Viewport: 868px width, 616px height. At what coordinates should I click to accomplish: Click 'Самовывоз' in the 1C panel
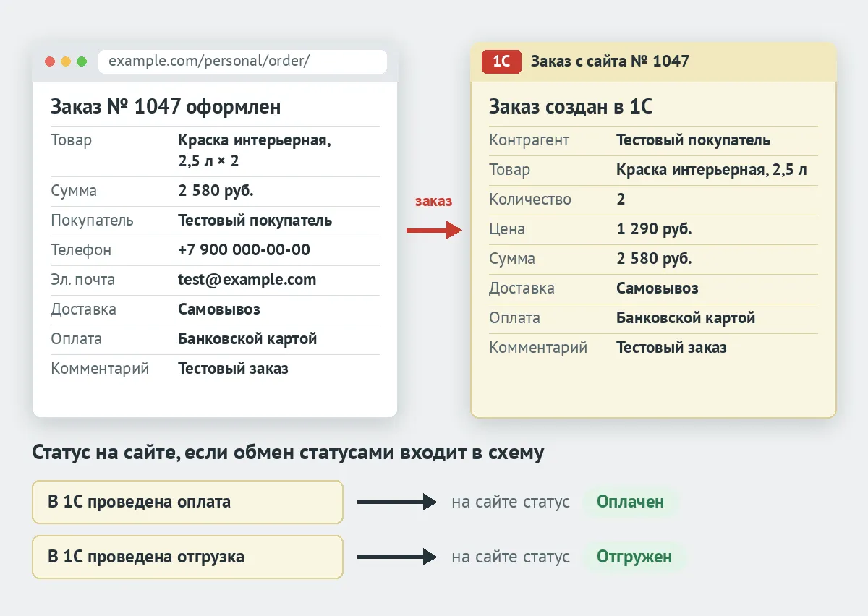point(658,288)
